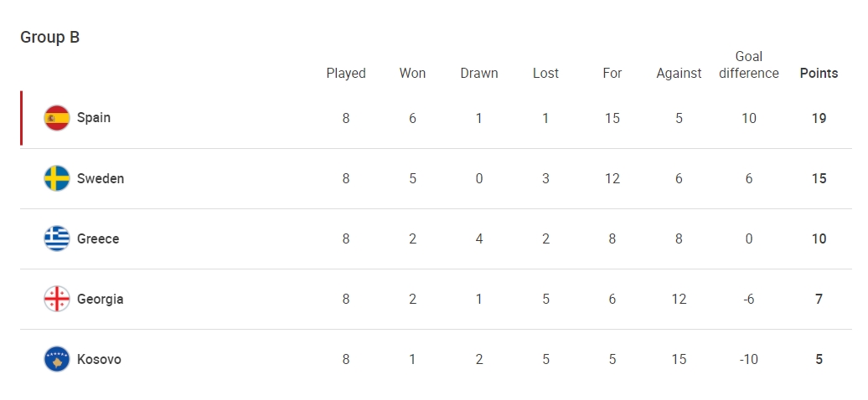The height and width of the screenshot is (400, 868).
Task: Click Kosovo's -10 goal difference value
Action: click(x=748, y=359)
